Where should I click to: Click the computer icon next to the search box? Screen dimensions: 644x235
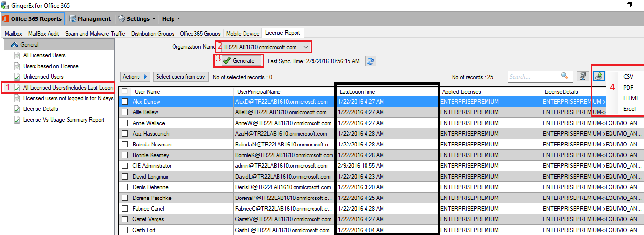(582, 76)
